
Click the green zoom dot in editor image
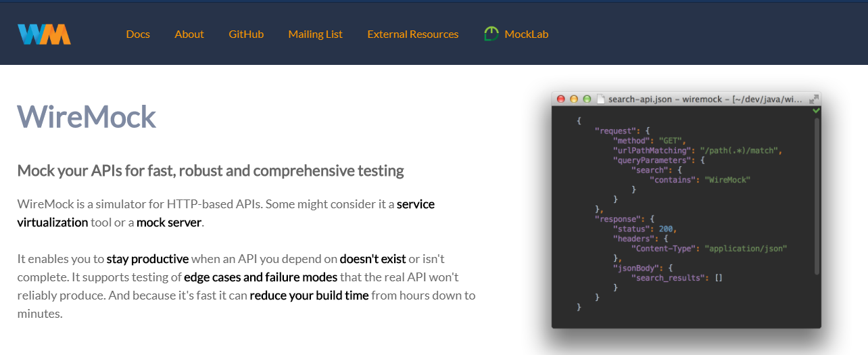pos(587,99)
